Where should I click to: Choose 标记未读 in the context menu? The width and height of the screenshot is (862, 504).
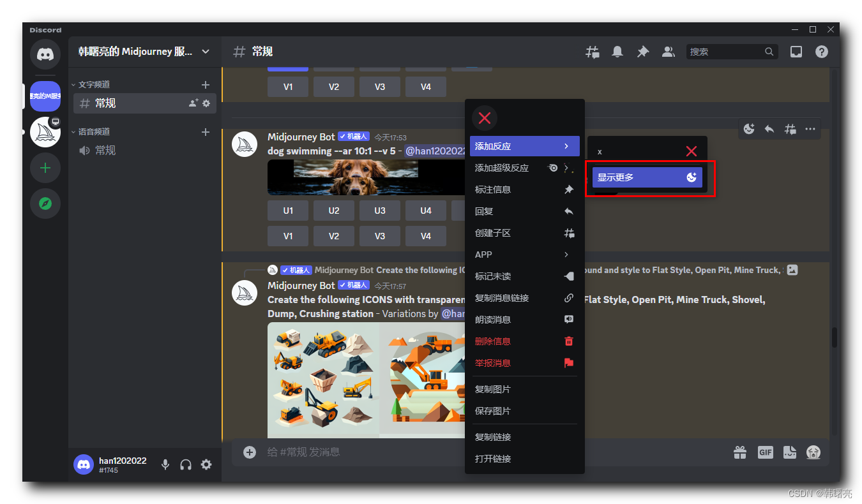pyautogui.click(x=525, y=276)
